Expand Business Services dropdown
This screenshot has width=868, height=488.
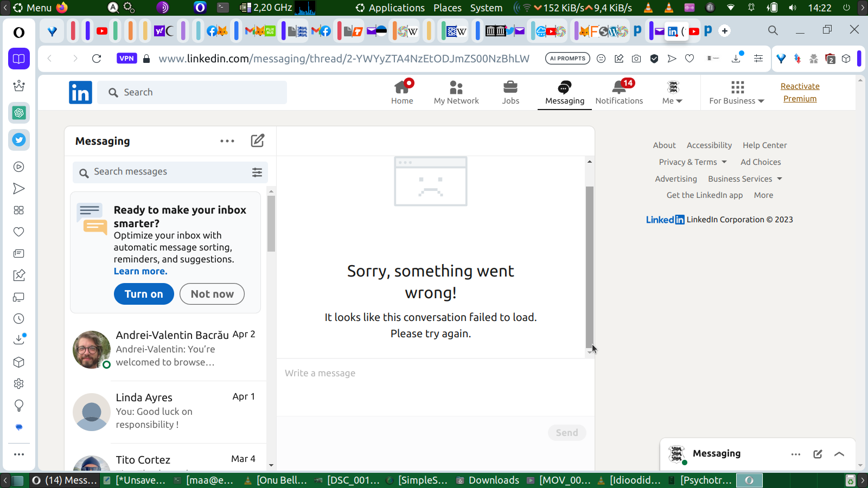tap(745, 179)
